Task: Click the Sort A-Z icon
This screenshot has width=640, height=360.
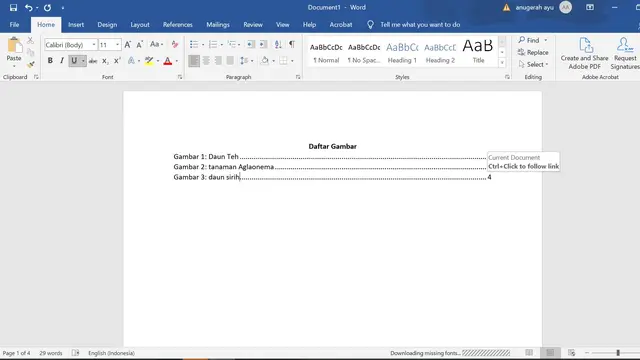Action: point(278,44)
